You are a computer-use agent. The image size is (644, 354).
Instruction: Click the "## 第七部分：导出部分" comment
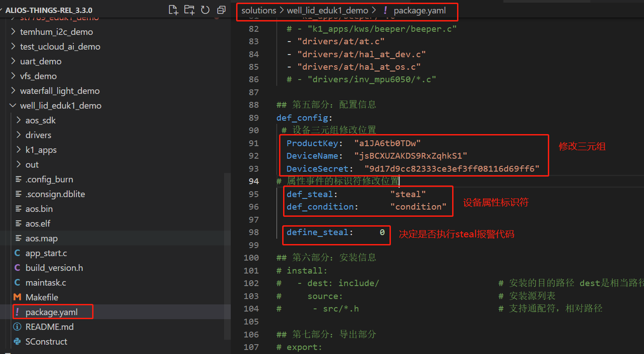(x=326, y=334)
